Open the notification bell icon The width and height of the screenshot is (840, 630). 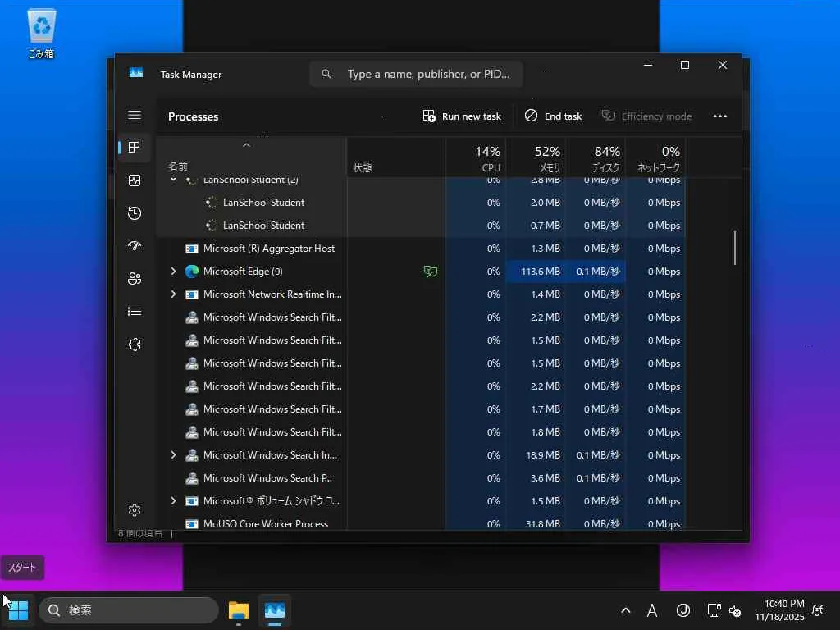(818, 610)
